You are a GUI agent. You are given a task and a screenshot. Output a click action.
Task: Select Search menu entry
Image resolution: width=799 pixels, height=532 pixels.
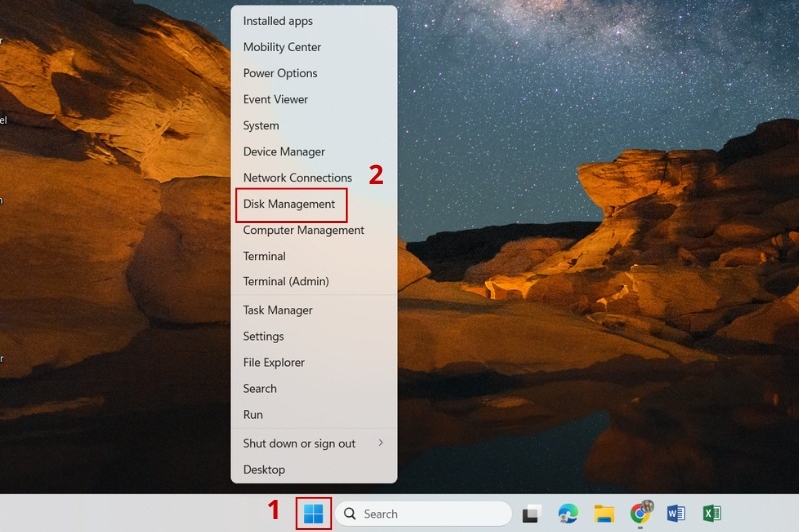(x=314, y=389)
